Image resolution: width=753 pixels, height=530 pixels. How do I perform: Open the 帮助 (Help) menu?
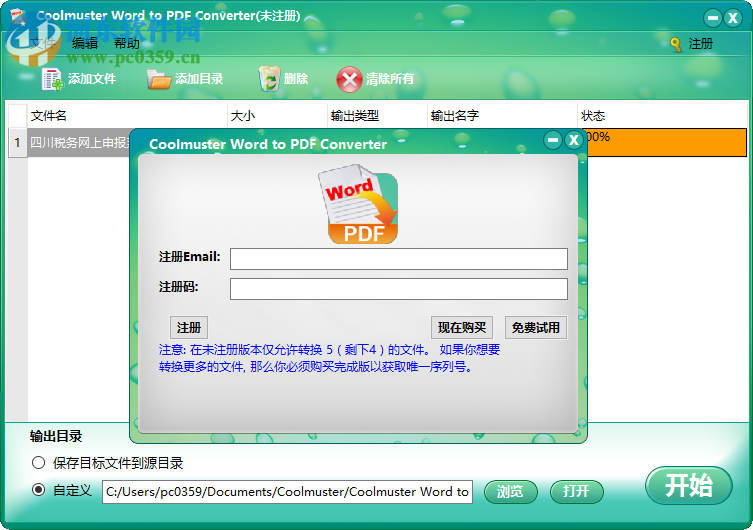(x=127, y=43)
